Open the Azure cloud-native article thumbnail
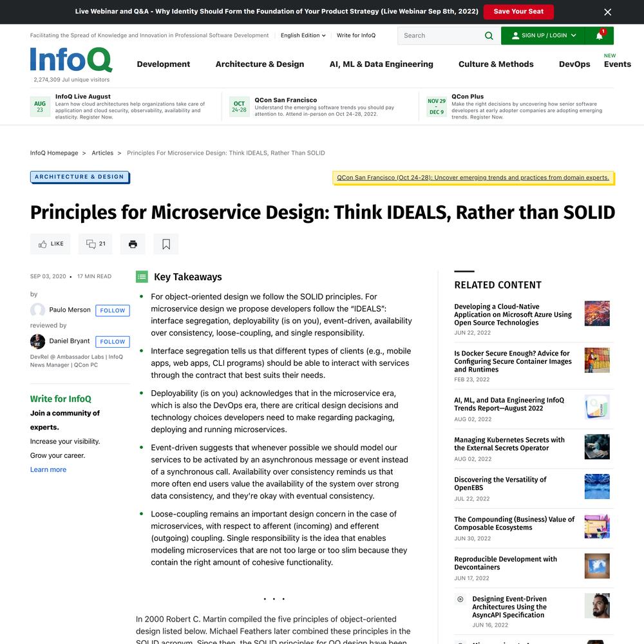Image resolution: width=644 pixels, height=644 pixels. [x=597, y=314]
